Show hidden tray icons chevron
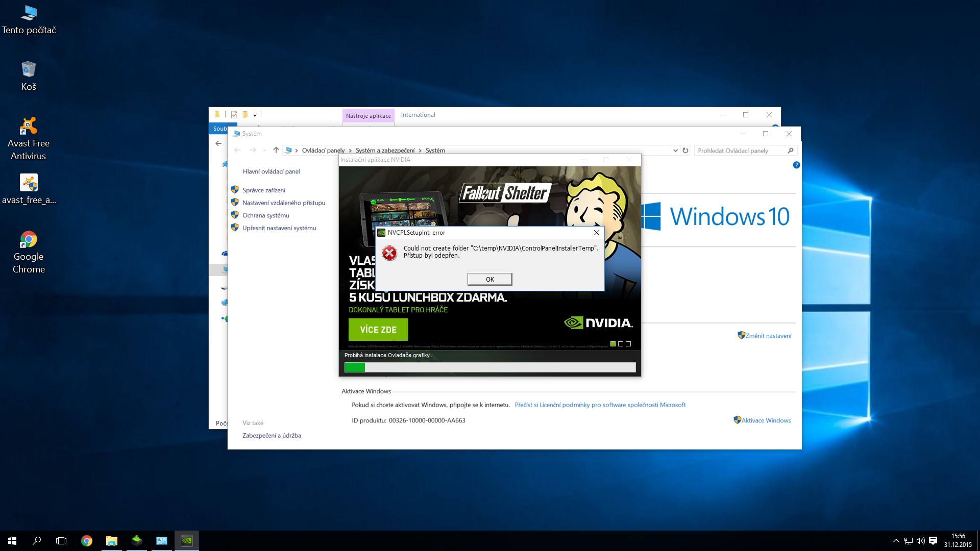 (x=896, y=541)
